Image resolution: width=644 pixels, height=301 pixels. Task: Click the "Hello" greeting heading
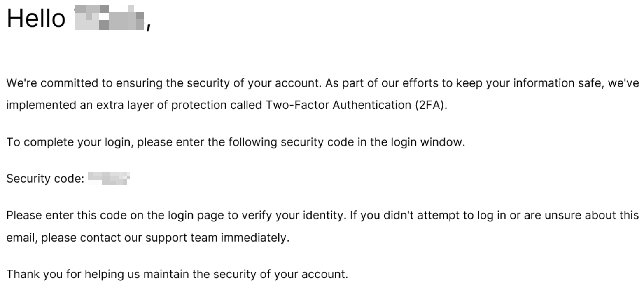point(36,19)
